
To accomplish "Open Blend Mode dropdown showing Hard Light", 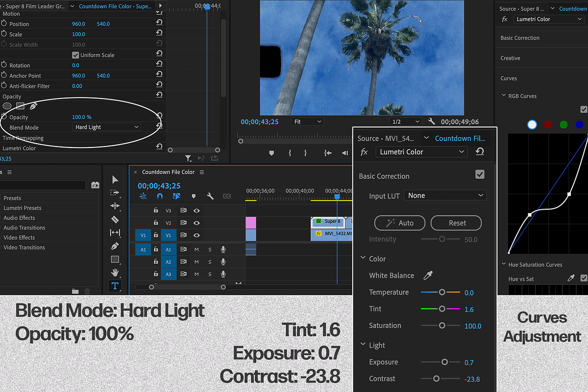I will click(x=106, y=127).
